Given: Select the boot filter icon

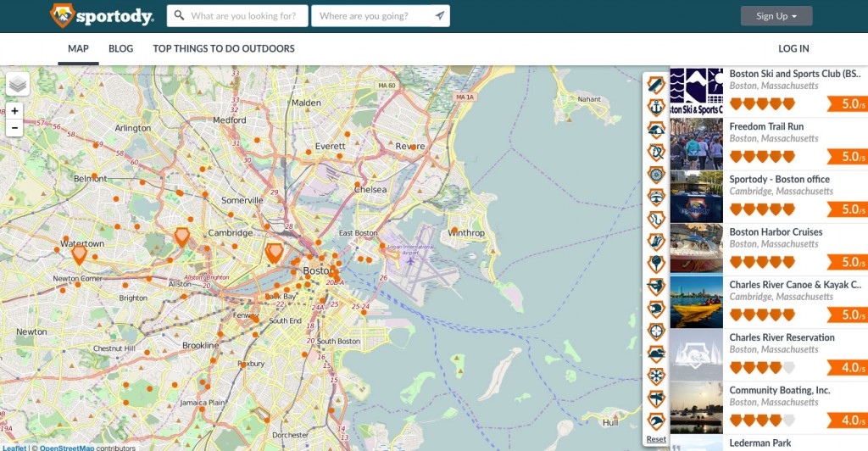Looking at the screenshot, I should pos(656,242).
